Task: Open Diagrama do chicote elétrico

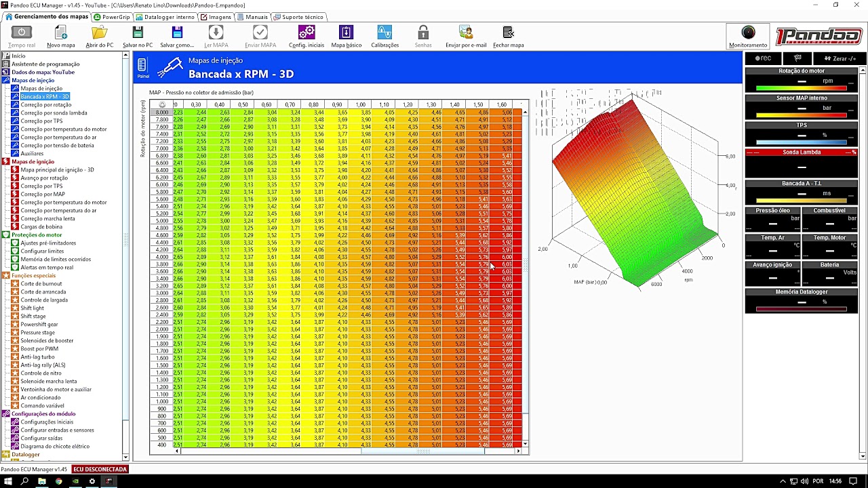Action: (55, 446)
